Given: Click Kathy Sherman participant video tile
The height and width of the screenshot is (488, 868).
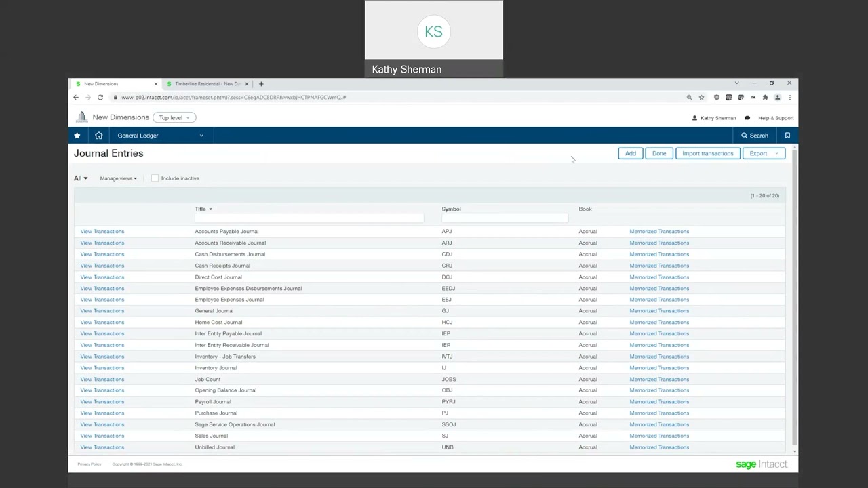Looking at the screenshot, I should [434, 39].
